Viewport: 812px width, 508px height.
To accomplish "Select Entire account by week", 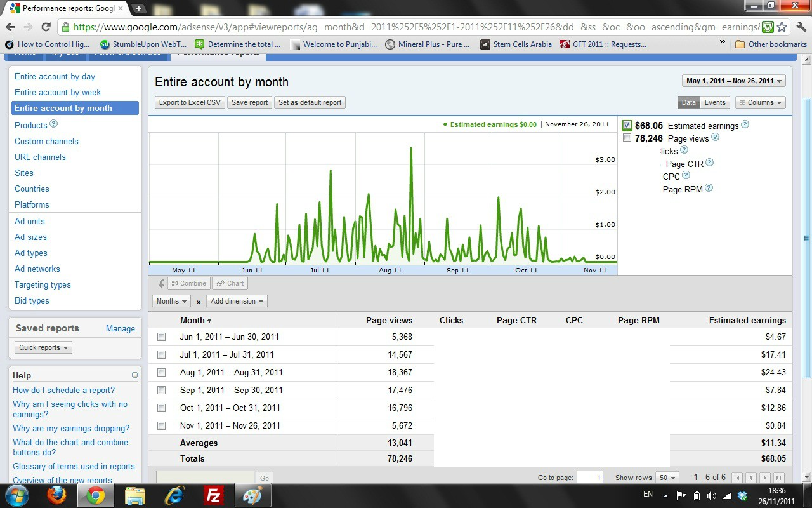I will click(58, 92).
